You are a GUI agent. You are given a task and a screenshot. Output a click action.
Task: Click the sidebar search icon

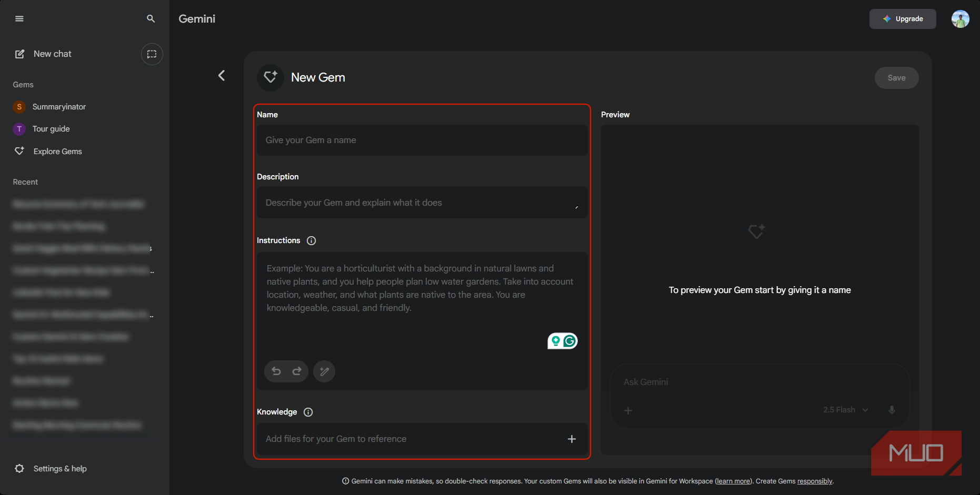click(x=151, y=19)
